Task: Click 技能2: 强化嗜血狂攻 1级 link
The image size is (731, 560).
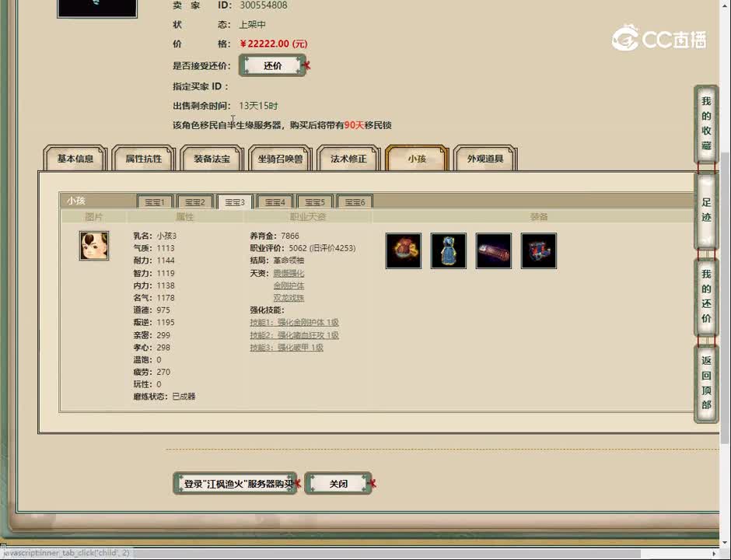Action: pos(294,334)
